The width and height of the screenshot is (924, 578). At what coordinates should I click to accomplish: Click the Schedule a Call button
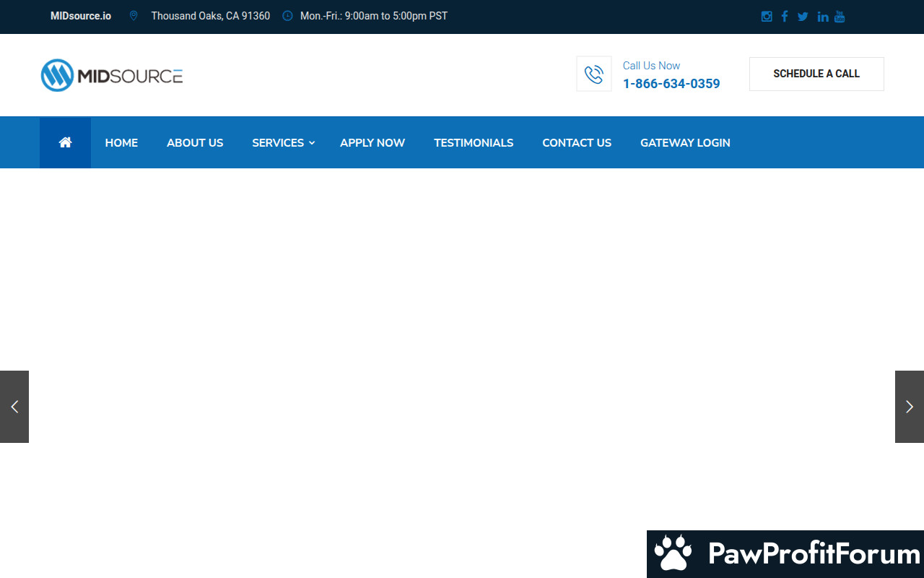816,74
